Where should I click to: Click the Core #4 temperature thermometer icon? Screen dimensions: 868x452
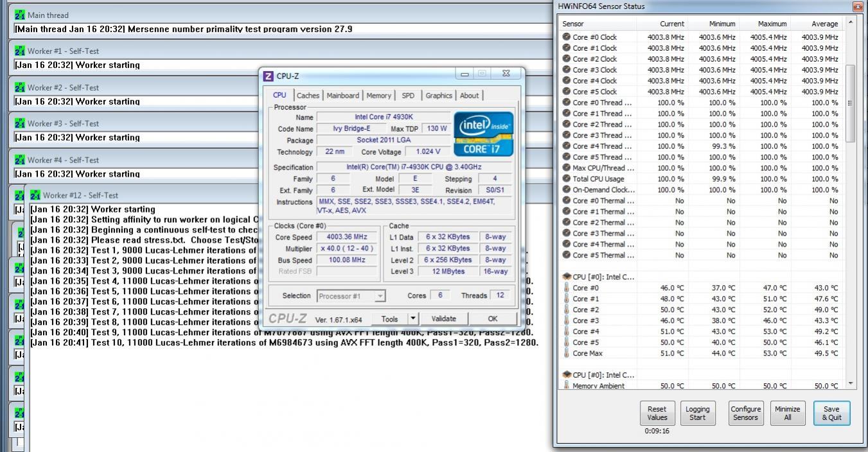point(567,331)
